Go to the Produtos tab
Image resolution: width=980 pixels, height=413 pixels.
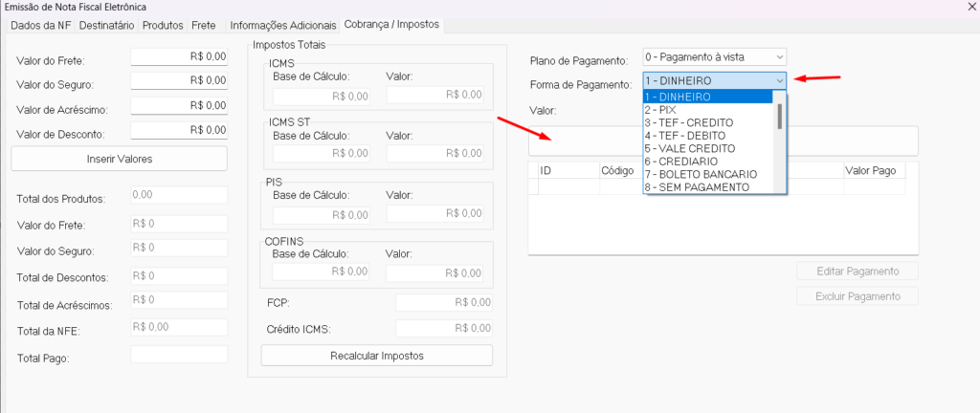[x=163, y=24]
